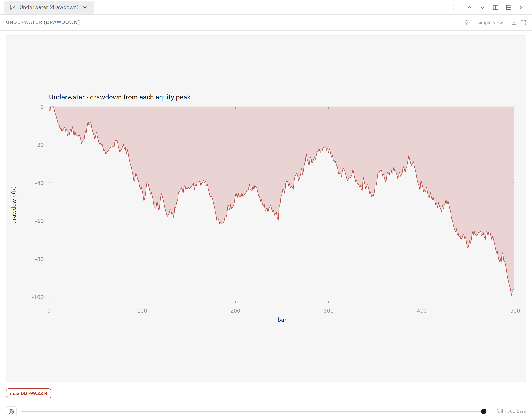This screenshot has height=420, width=532.
Task: Click the -100 y-axis tick label
Action: (x=38, y=297)
